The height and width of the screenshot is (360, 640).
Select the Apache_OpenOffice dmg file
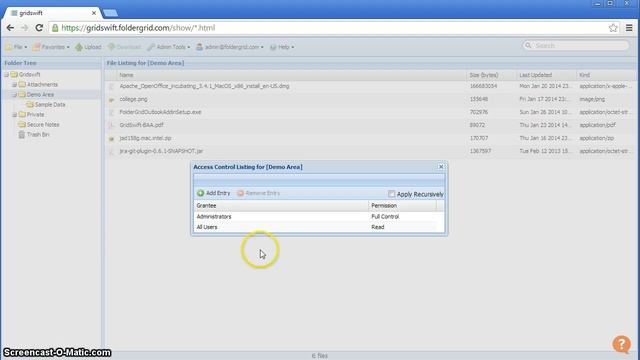point(204,86)
